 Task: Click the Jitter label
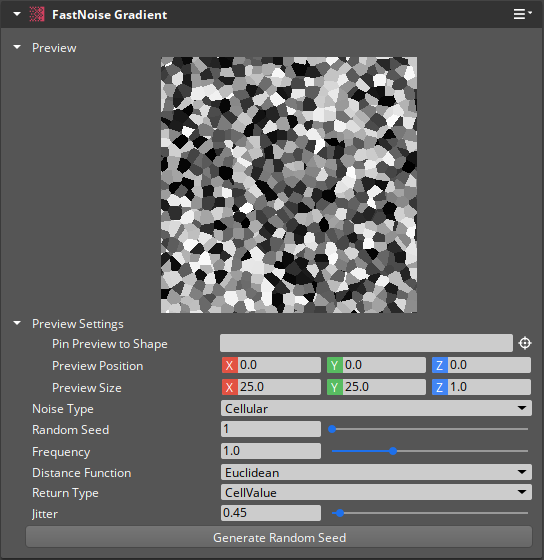45,514
